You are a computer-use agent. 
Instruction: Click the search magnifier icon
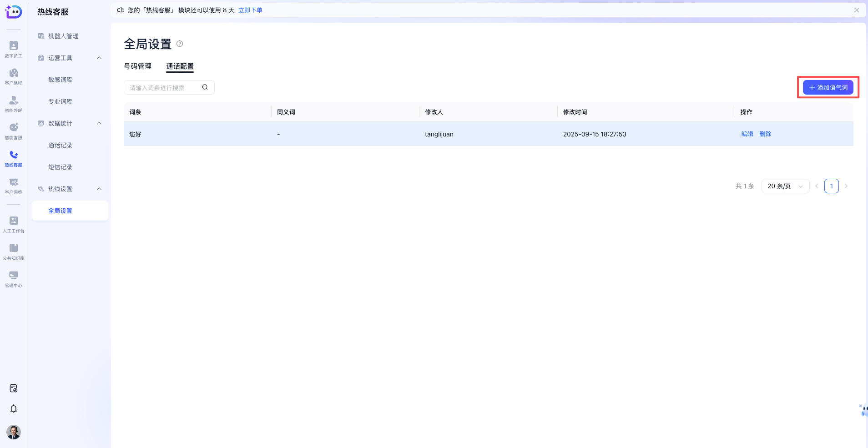click(205, 87)
